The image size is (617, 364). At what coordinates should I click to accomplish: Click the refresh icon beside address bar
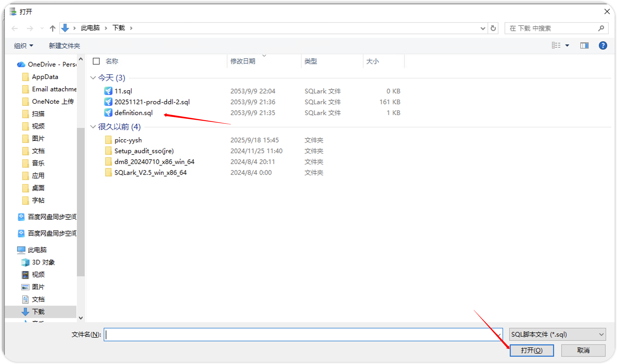coord(493,28)
